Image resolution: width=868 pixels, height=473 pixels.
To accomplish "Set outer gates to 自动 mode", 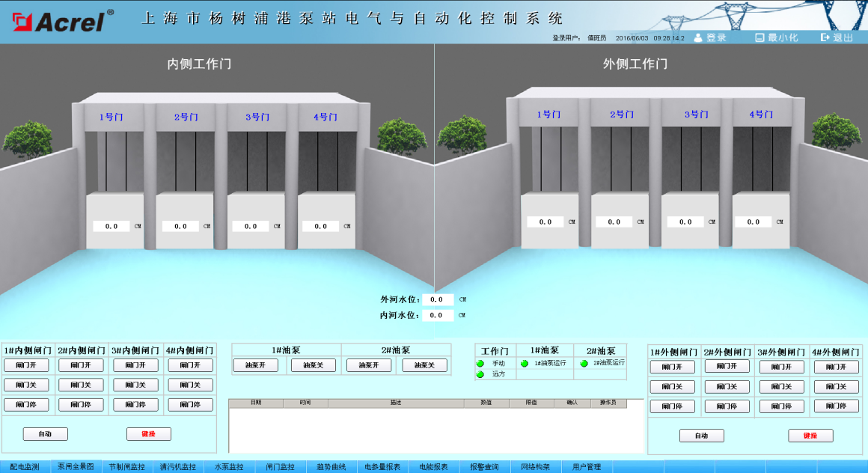I will pos(701,436).
